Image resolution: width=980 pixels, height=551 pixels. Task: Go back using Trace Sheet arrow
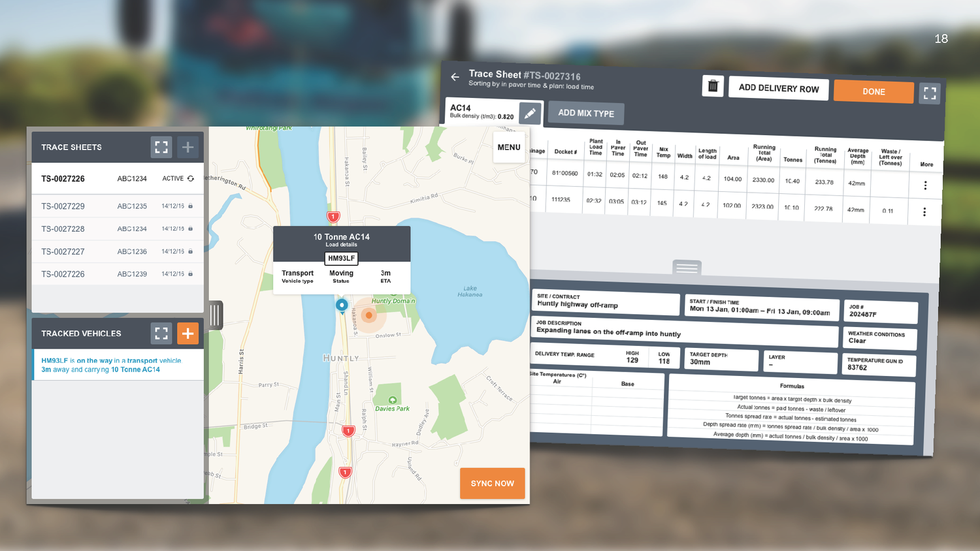pos(455,77)
